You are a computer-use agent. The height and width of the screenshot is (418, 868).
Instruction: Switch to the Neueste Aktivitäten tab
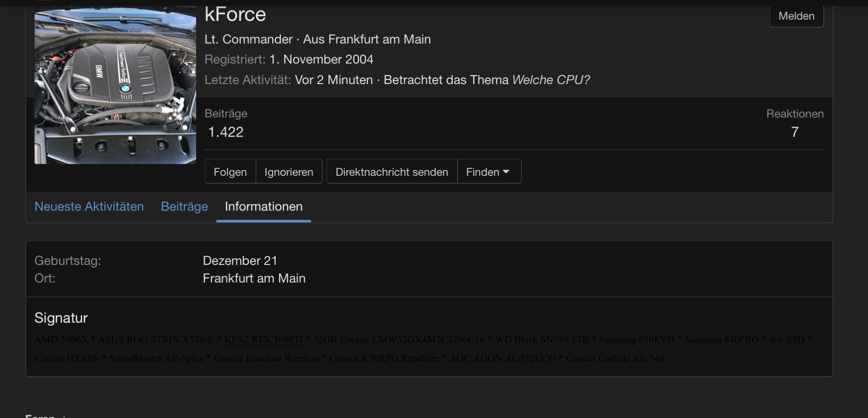point(89,206)
